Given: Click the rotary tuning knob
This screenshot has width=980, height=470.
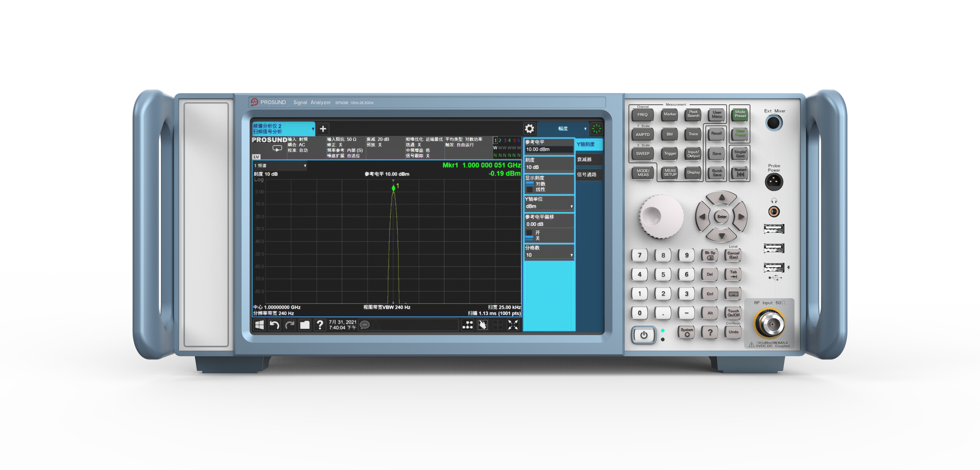Looking at the screenshot, I should coord(661,217).
